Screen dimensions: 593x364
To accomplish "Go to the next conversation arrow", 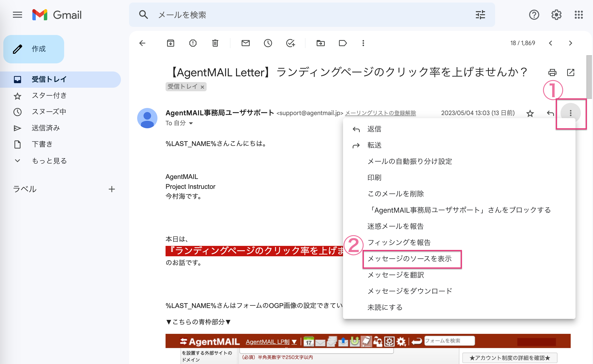I will 570,43.
